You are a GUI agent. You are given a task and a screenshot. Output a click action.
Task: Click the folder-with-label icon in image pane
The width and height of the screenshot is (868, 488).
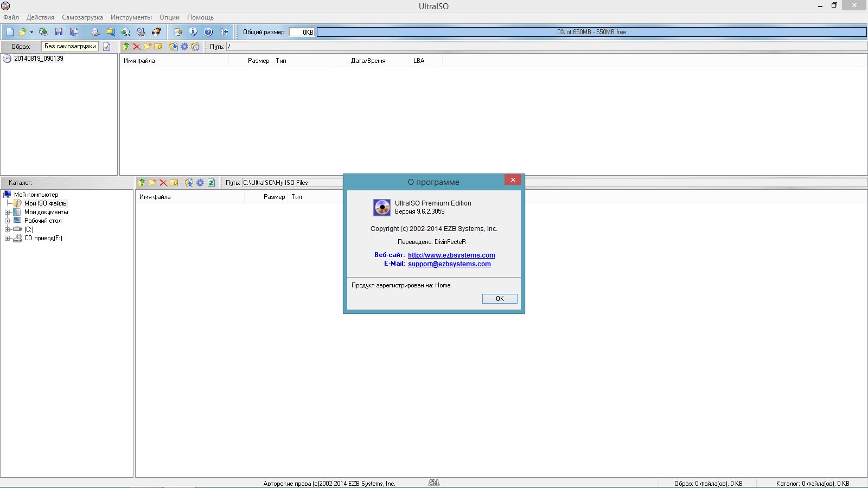195,47
